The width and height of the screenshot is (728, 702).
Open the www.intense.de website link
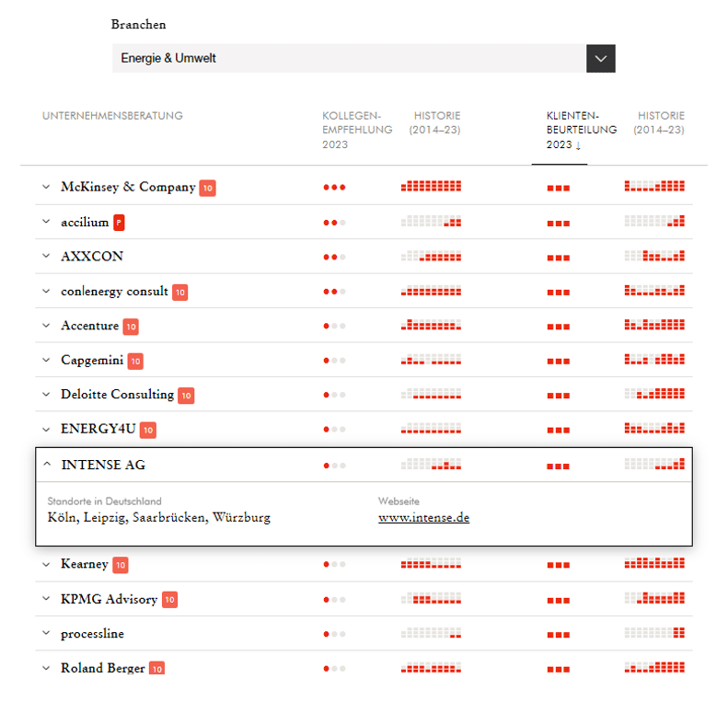423,517
